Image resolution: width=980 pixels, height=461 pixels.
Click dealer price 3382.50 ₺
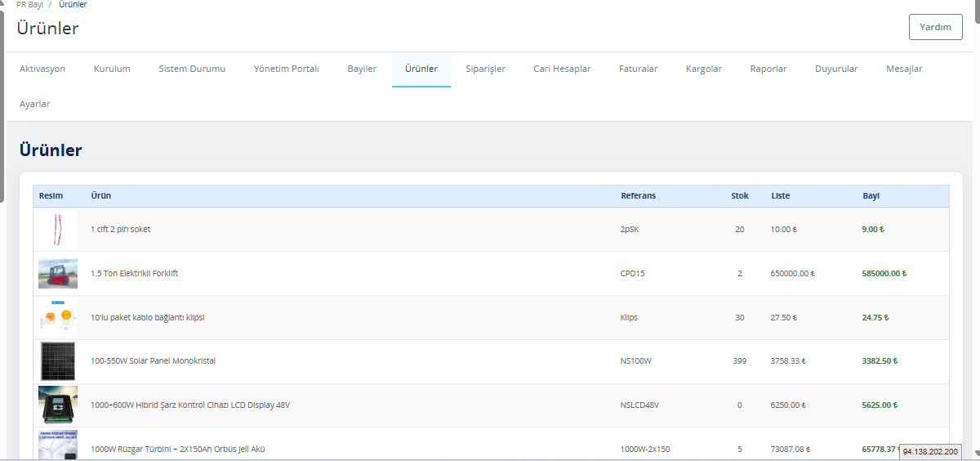[880, 361]
